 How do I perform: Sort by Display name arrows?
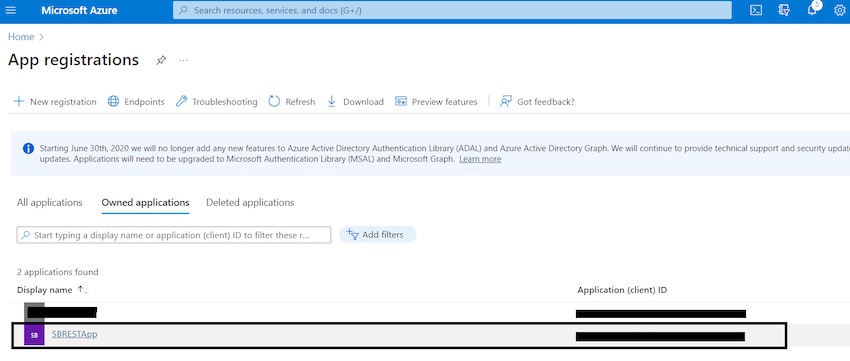[x=82, y=290]
